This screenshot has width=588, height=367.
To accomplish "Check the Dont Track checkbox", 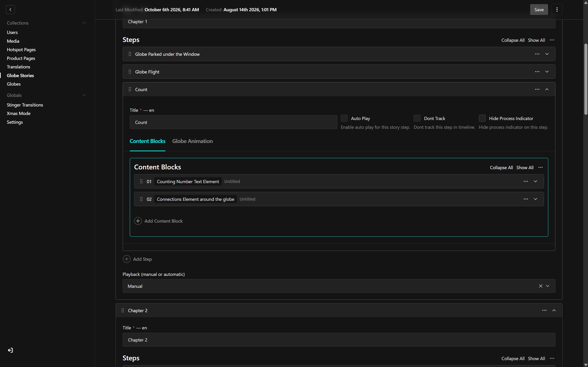I will 417,118.
